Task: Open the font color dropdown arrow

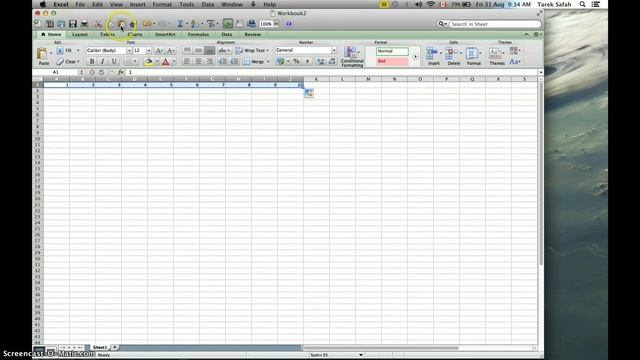Action: pos(174,62)
